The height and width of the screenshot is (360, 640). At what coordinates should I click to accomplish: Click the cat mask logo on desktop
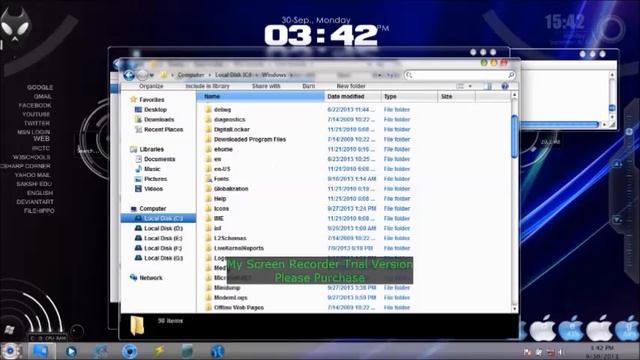15,25
